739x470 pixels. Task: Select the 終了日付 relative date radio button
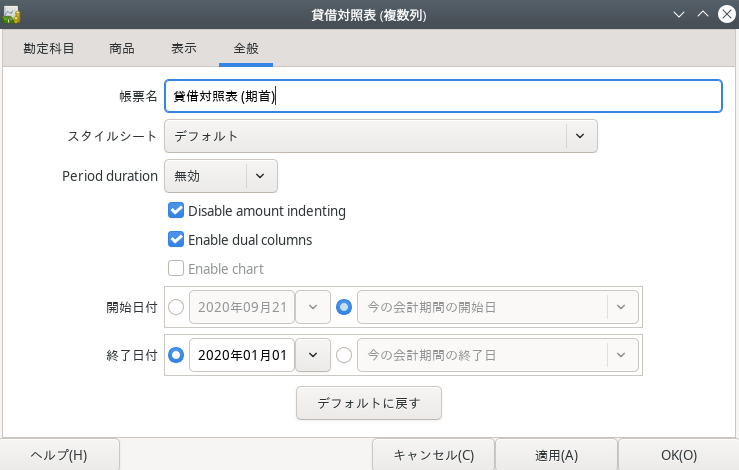point(344,355)
